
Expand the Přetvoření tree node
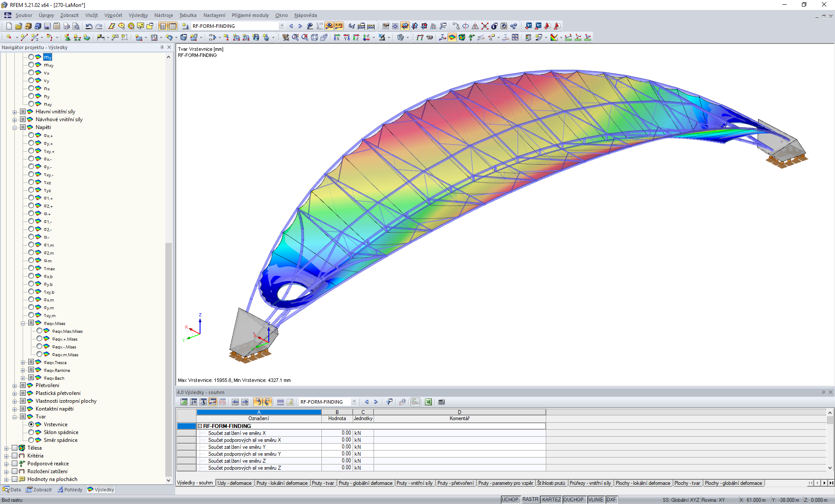pos(15,385)
